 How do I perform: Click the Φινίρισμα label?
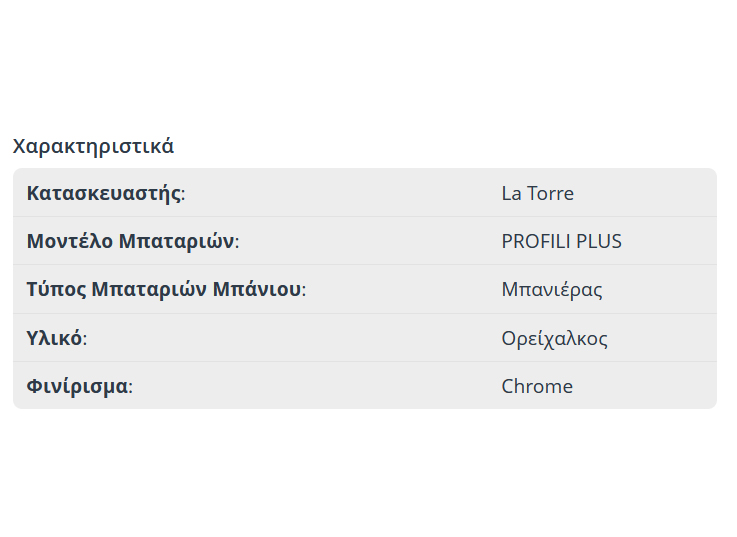tap(78, 386)
